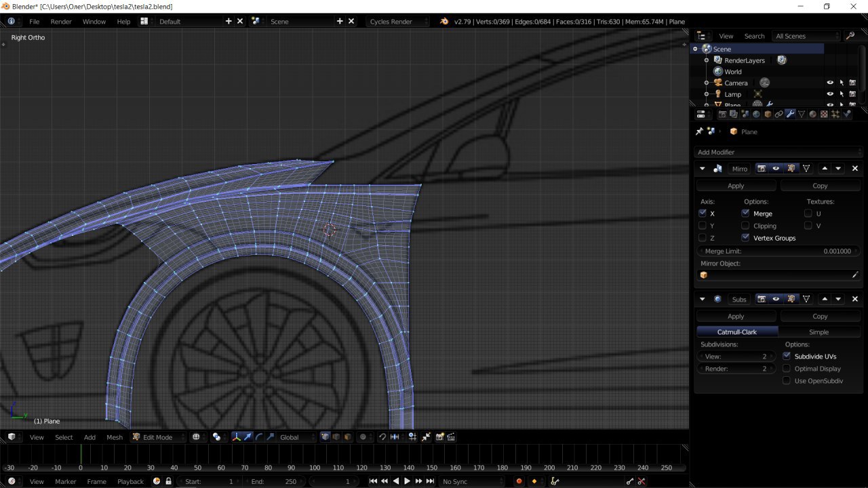Hide Lamp with its eye icon

click(x=830, y=94)
